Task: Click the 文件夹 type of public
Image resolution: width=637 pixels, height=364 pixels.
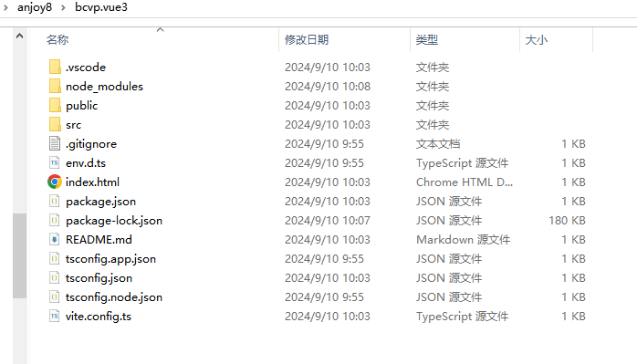Action: pos(433,106)
